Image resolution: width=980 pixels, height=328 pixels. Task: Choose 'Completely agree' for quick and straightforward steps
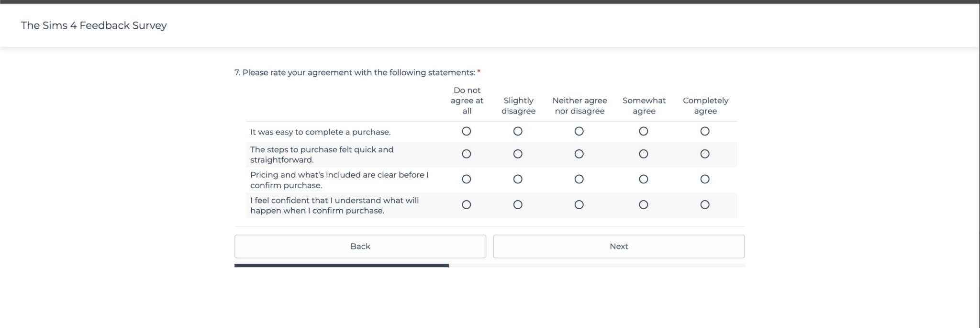pos(705,154)
